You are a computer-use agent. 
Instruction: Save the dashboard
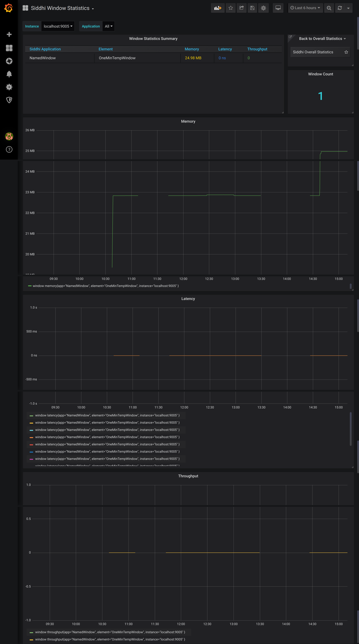(252, 8)
